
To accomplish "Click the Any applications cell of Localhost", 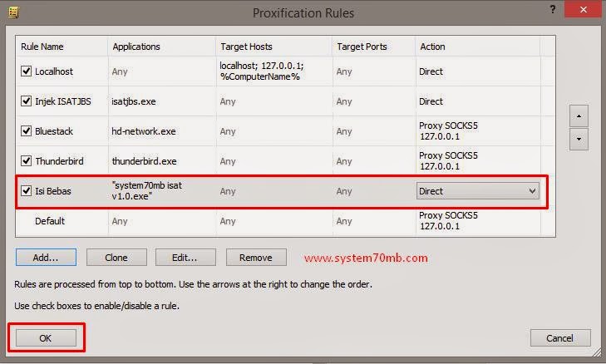I will coord(120,71).
